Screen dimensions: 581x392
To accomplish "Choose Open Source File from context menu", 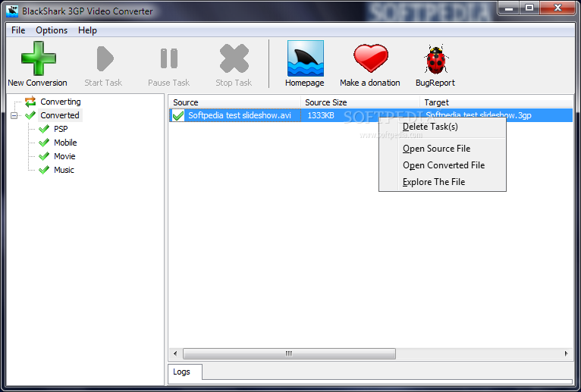I will [x=442, y=149].
